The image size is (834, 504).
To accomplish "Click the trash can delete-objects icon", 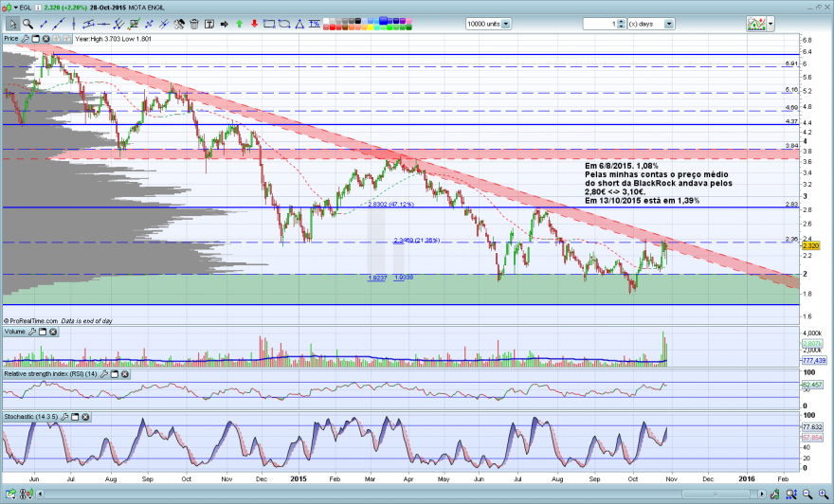I will click(194, 24).
